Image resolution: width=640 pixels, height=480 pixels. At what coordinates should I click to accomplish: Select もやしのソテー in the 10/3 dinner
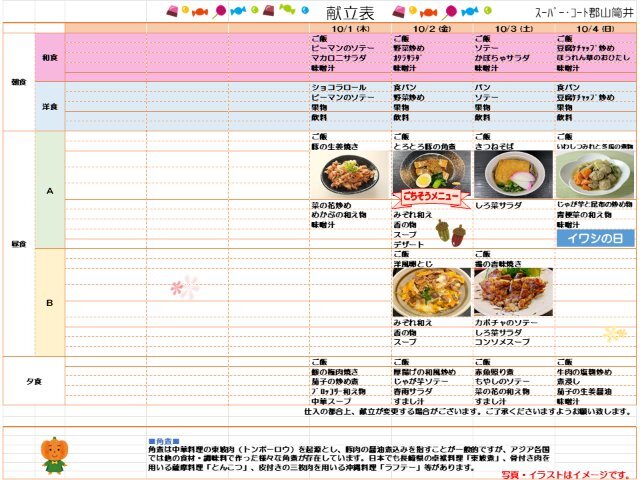502,382
